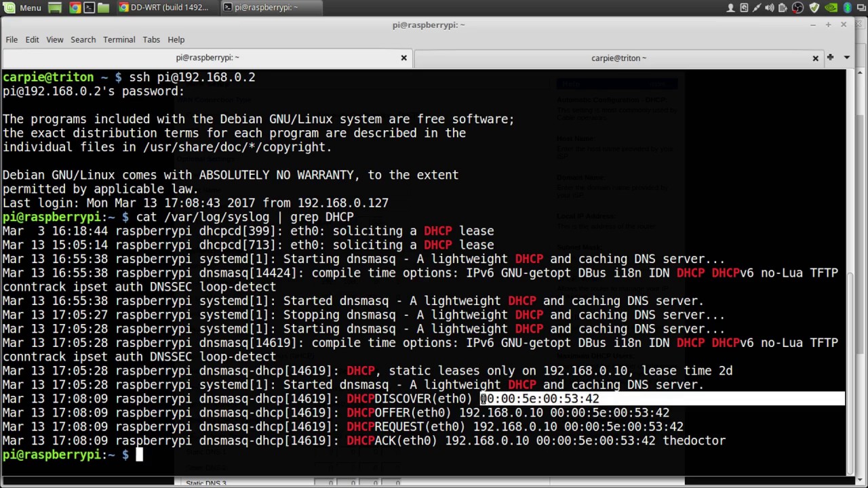
Task: Click the show desktop icon in panel
Action: point(55,7)
